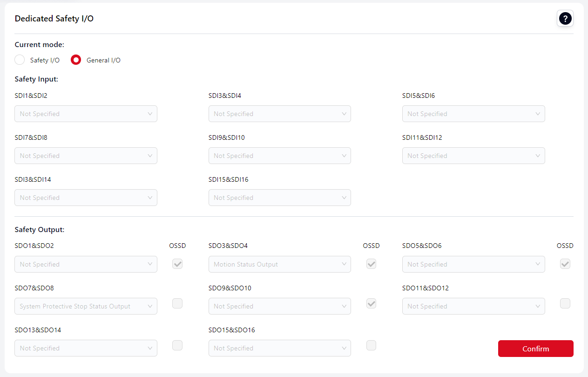Uncheck OSSD checkbox for SDO5&SDO6

[x=565, y=264]
